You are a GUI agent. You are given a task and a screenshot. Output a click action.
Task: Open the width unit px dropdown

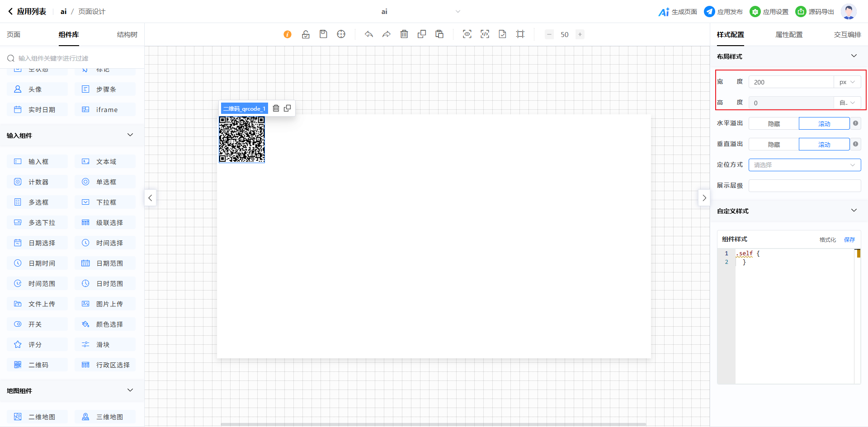tap(847, 82)
